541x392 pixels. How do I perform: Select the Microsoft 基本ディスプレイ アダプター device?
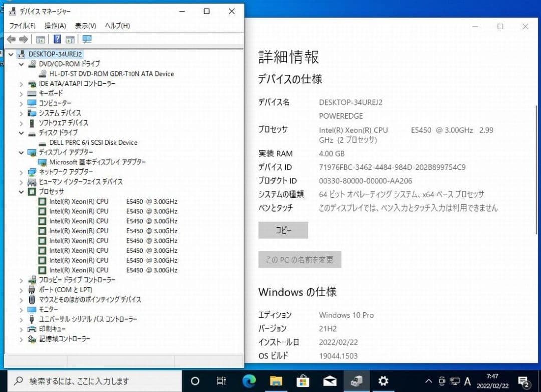[x=97, y=162]
